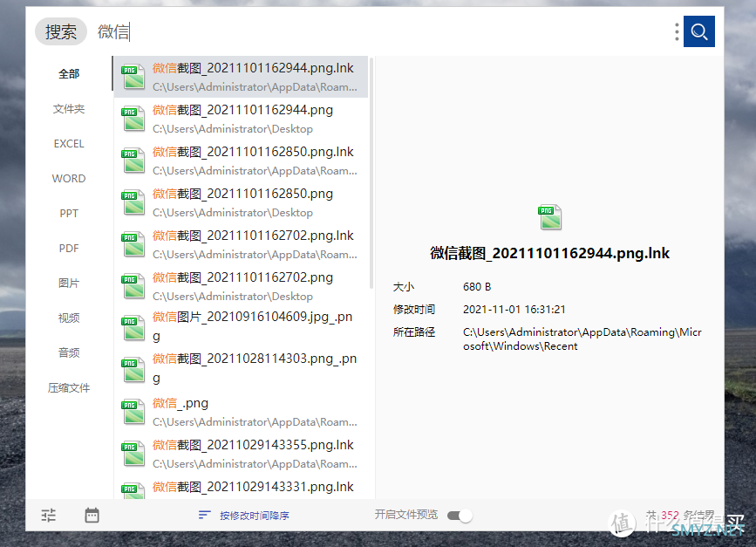756x547 pixels.
Task: Select result 微信截图_20211101162850.png on Desktop
Action: pos(241,202)
